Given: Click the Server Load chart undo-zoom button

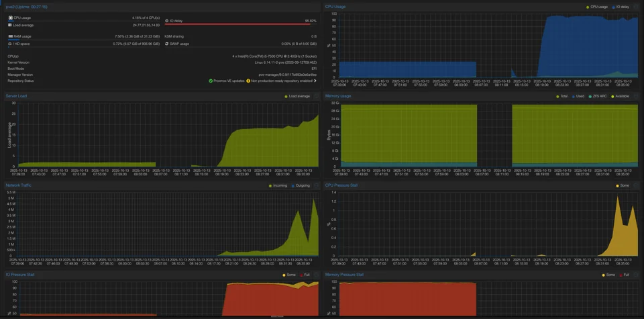Looking at the screenshot, I should point(316,96).
